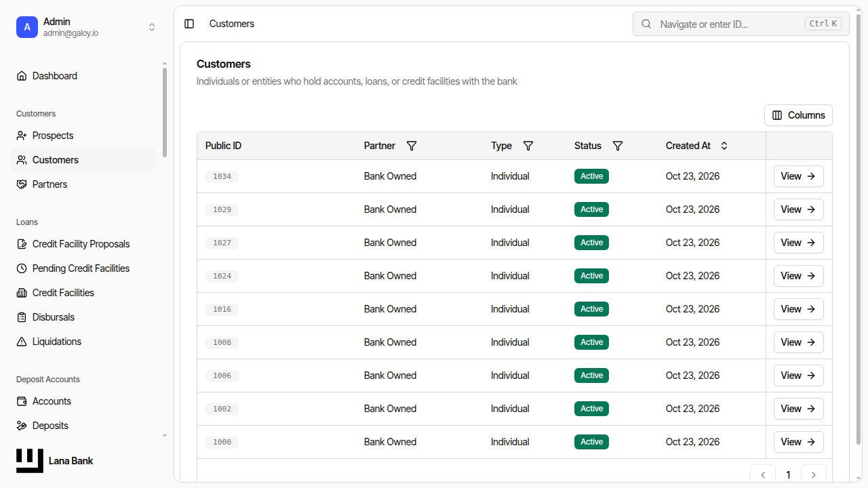Click the Customers breadcrumb text
The height and width of the screenshot is (488, 868).
coord(232,24)
